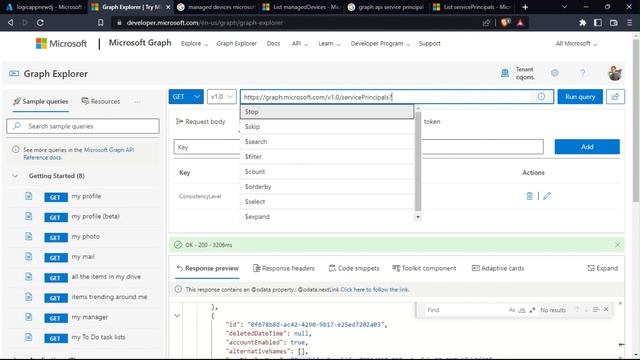Dismiss the OK 200 status message

[x=617, y=245]
